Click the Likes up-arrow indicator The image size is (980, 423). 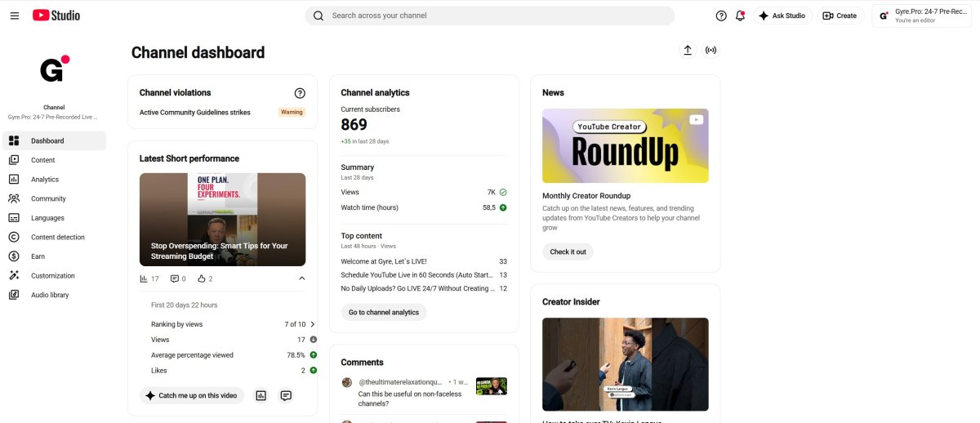click(x=314, y=371)
